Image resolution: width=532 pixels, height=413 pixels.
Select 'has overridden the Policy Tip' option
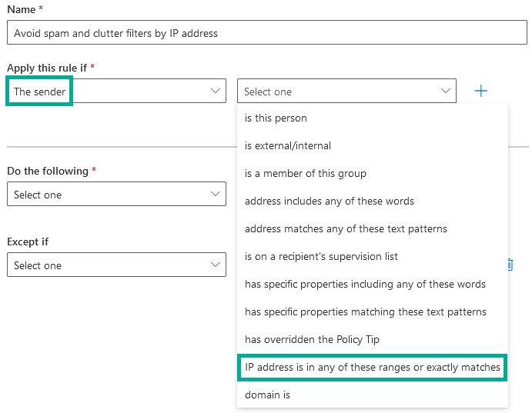pyautogui.click(x=312, y=340)
